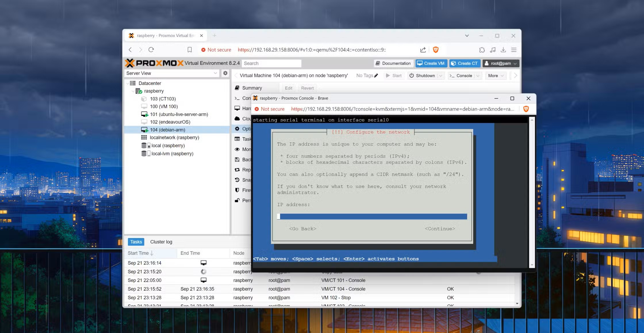Expand the Shutdown button dropdown arrow

441,76
